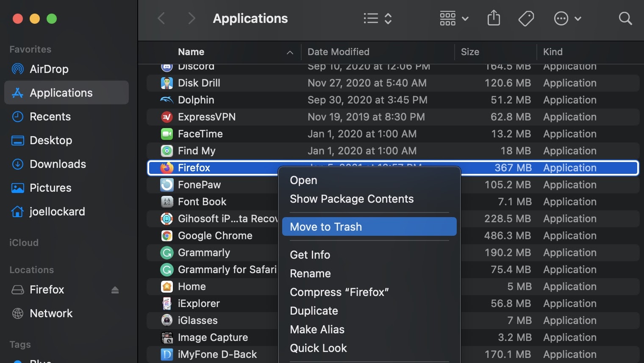Open AirDrop from Favorites sidebar
The image size is (644, 363).
point(49,69)
